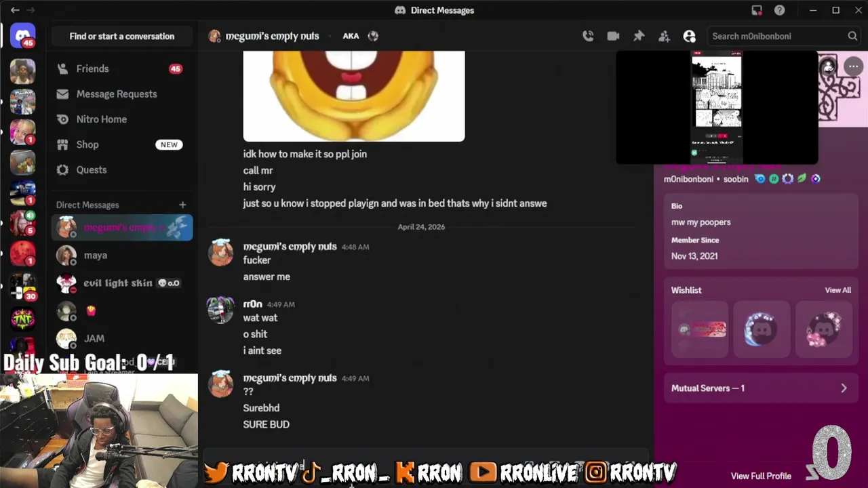Open the TNT server icon in the sidebar
The width and height of the screenshot is (868, 488).
pos(22,318)
